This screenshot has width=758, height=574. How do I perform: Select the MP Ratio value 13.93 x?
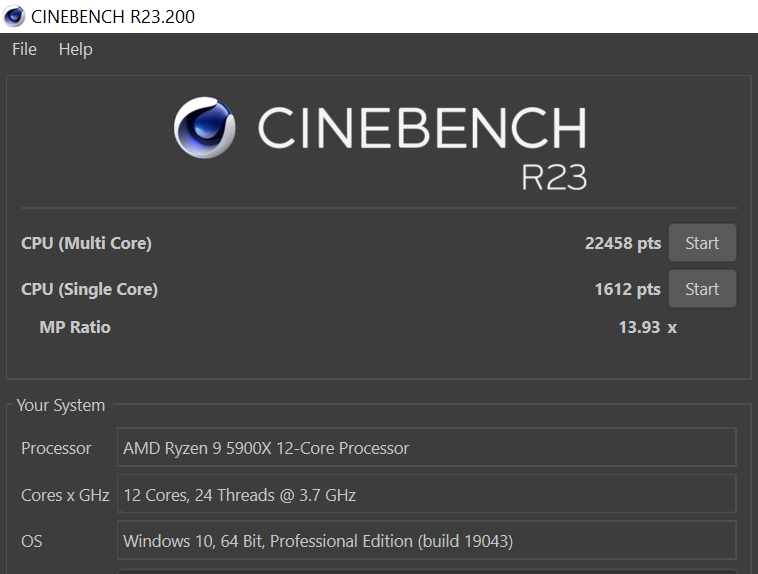648,327
